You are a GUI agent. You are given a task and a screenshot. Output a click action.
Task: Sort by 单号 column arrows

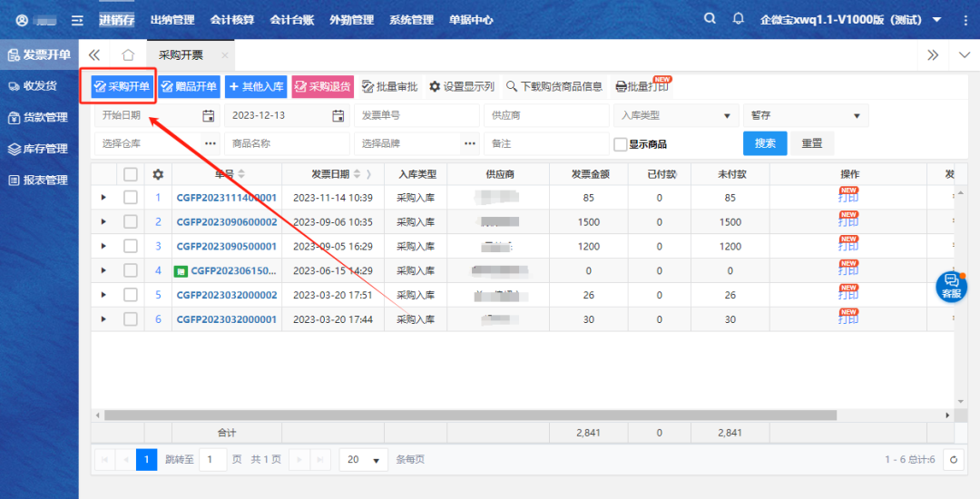pos(241,174)
